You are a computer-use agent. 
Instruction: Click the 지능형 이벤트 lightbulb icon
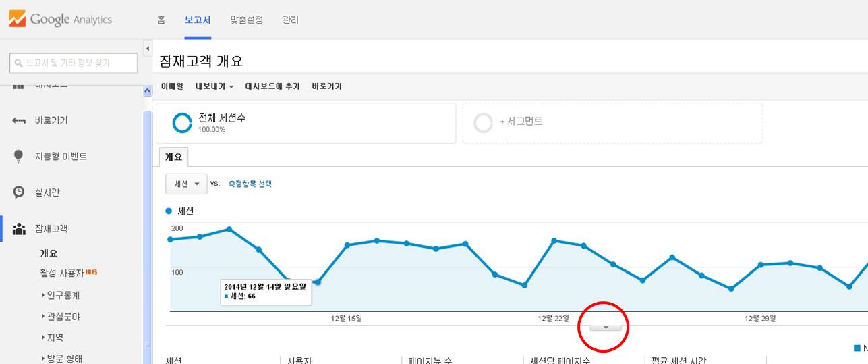[19, 156]
